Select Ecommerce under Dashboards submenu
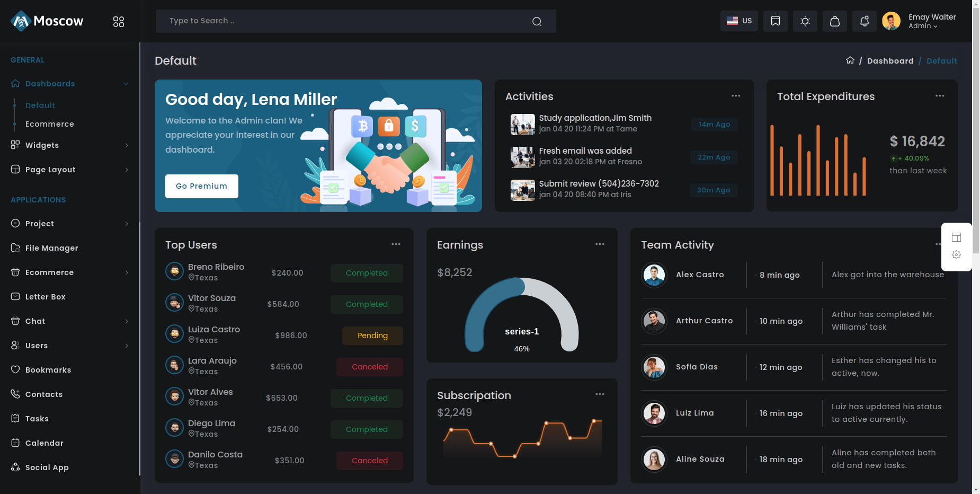The width and height of the screenshot is (980, 494). [49, 124]
